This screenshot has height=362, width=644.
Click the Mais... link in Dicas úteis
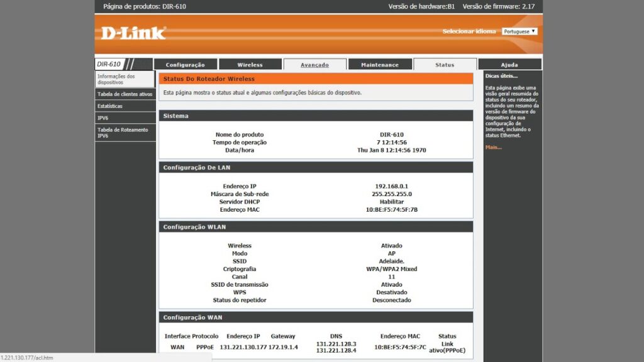493,147
